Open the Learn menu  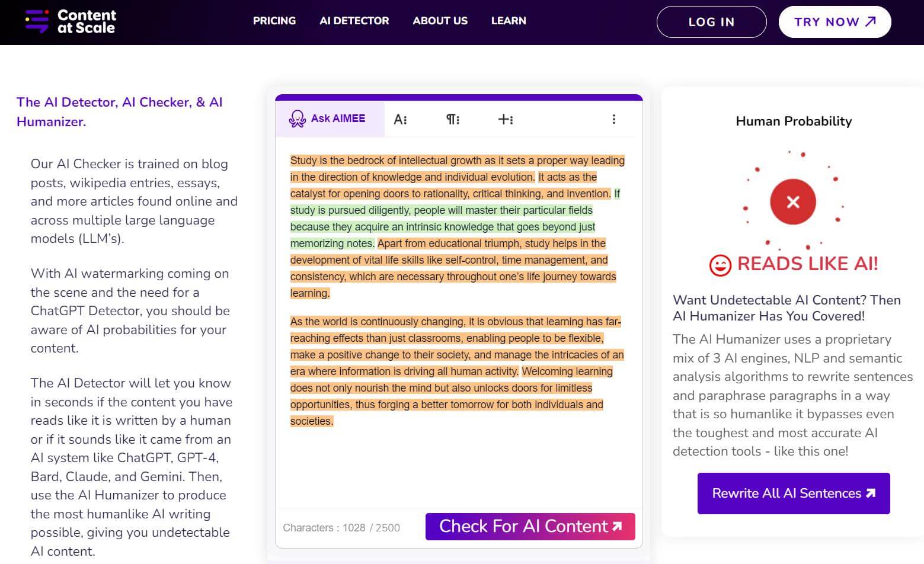click(509, 21)
